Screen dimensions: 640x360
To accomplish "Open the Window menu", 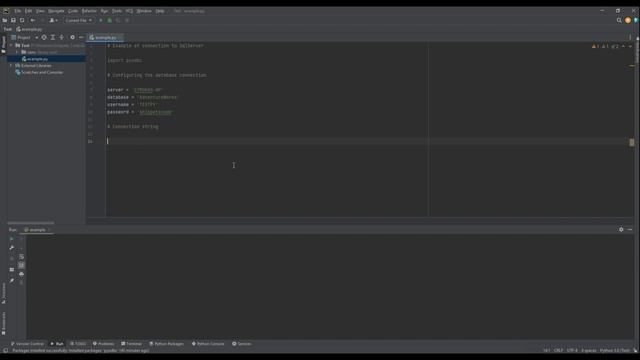I will click(144, 11).
